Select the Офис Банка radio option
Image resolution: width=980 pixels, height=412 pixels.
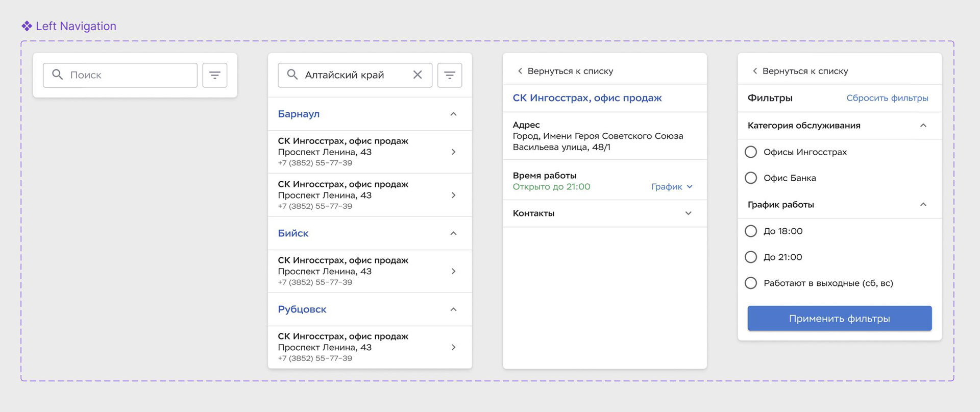[751, 178]
